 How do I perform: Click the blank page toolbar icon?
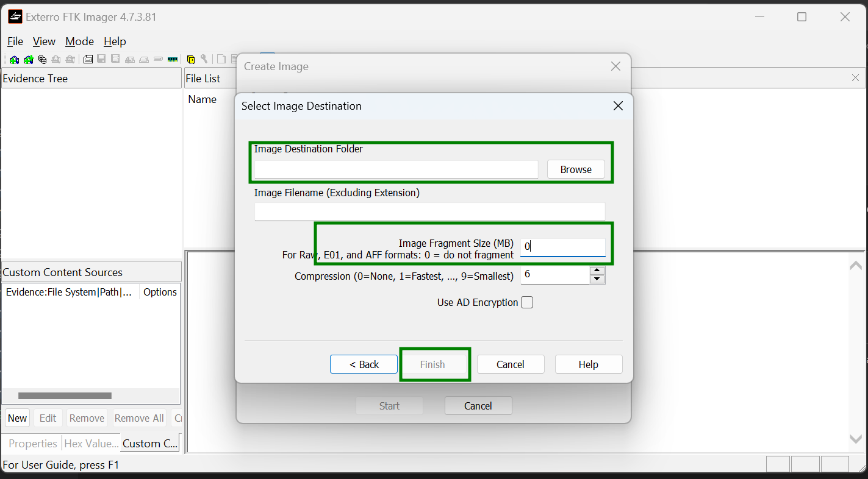point(221,59)
